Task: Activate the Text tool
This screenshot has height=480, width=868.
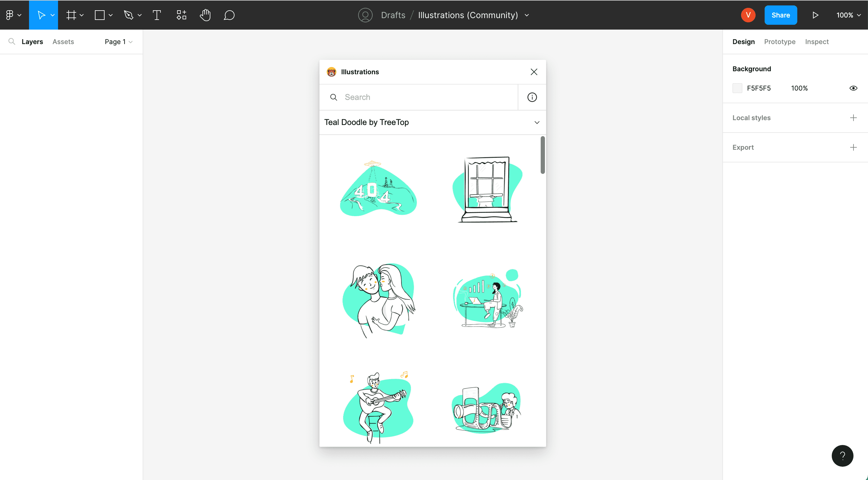Action: coord(156,15)
